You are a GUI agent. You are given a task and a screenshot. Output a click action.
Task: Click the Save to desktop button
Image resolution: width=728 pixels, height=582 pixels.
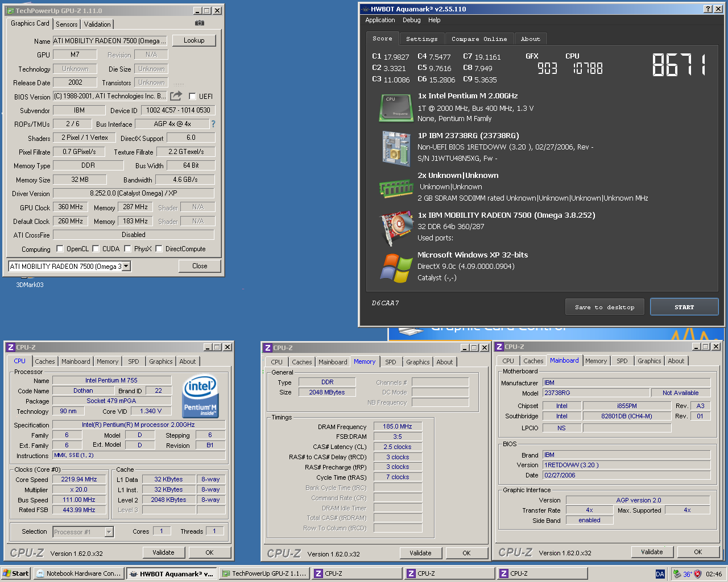coord(605,307)
